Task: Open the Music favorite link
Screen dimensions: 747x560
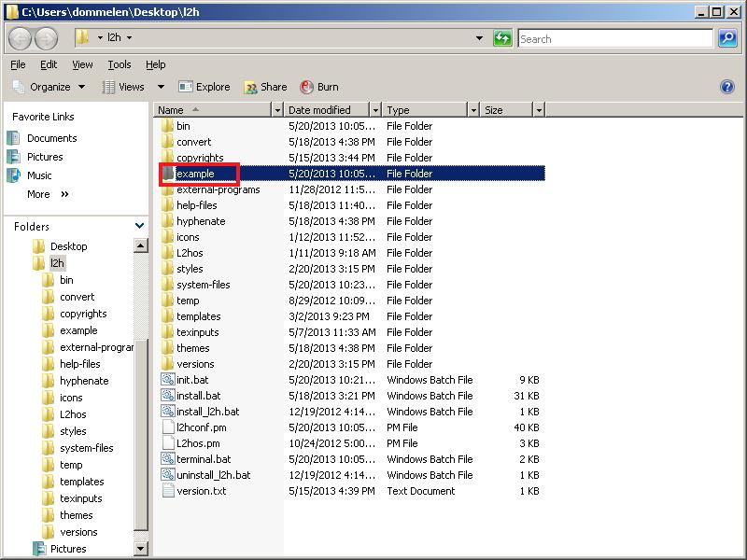Action: pos(39,175)
